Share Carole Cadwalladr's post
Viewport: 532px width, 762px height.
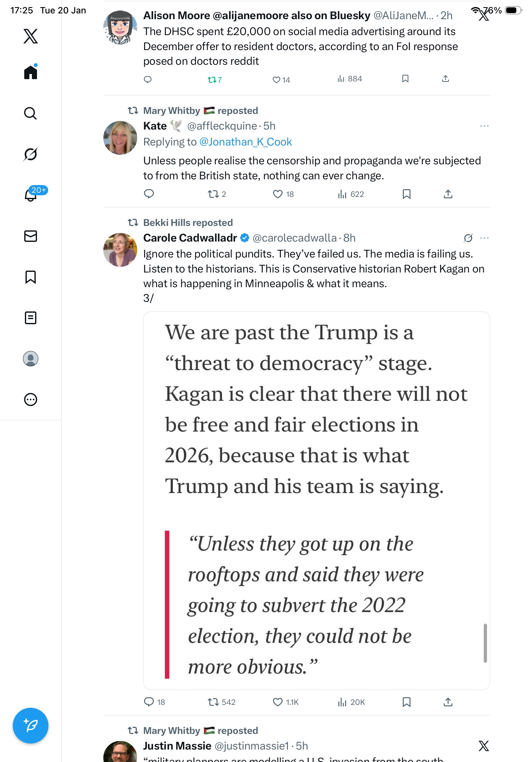click(x=448, y=702)
